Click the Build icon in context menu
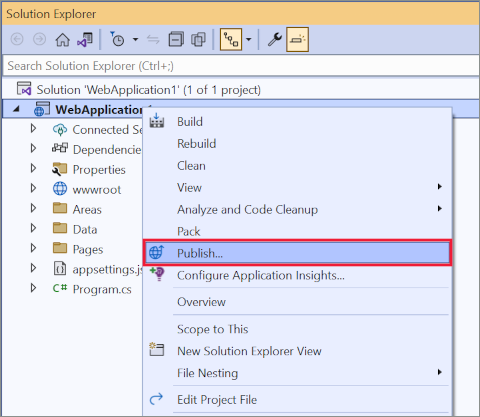Screen dimensions: 480x417 [x=157, y=121]
